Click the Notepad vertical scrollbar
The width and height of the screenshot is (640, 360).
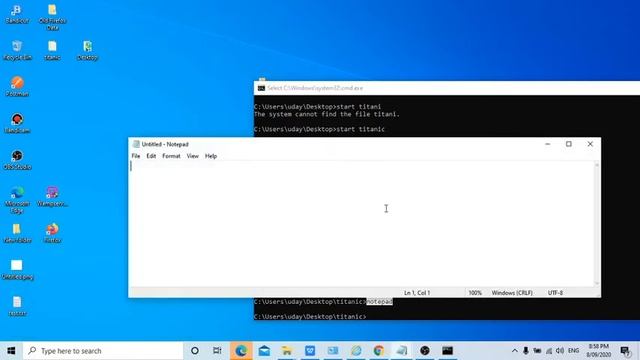pos(597,224)
